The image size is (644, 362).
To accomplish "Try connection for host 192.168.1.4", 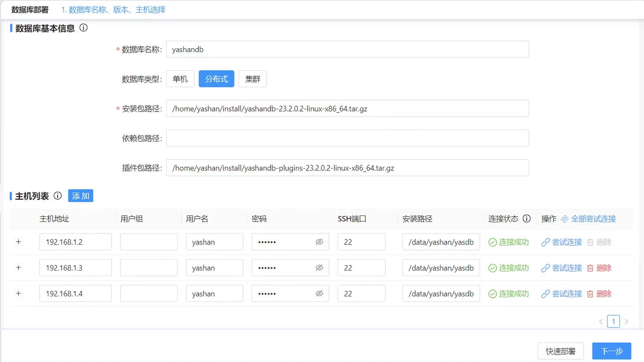I will (x=562, y=294).
